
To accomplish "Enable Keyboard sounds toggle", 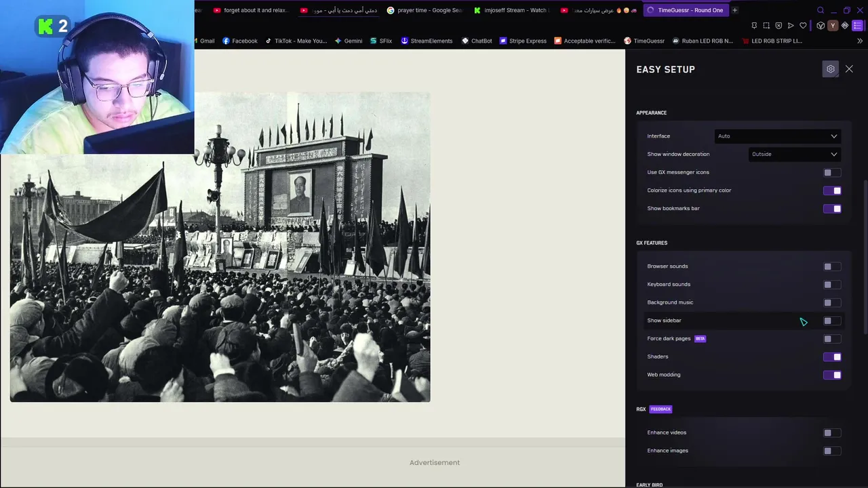I will click(832, 285).
